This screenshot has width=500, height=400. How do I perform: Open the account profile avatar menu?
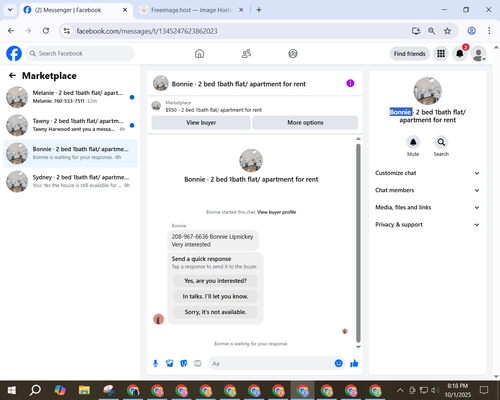tap(479, 53)
